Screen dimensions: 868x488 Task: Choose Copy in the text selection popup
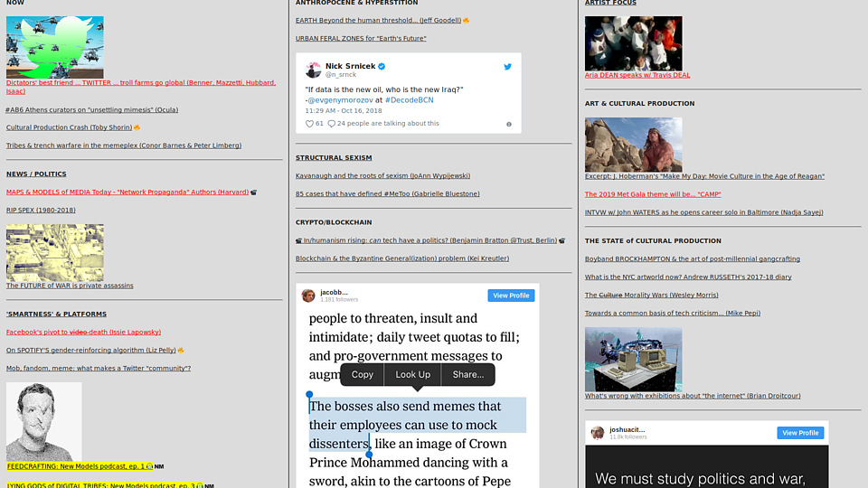coord(362,374)
